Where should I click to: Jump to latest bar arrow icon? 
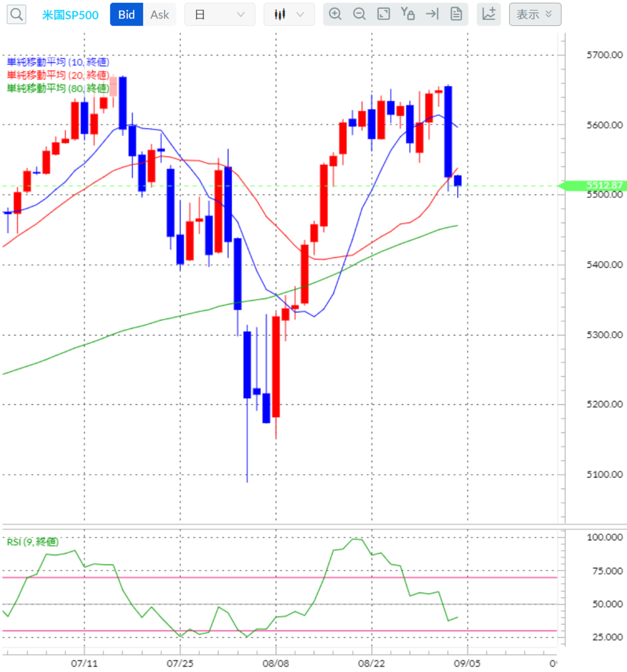pos(432,14)
